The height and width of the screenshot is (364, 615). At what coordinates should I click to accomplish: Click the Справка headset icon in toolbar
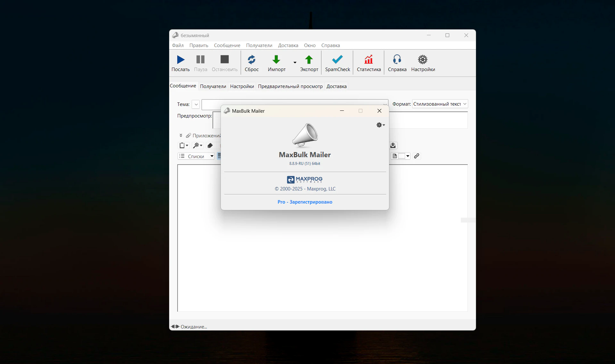click(397, 60)
